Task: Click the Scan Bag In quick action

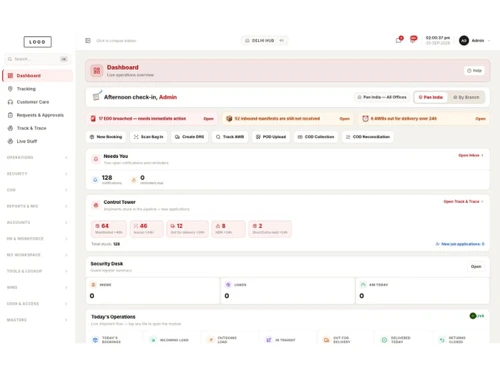Action: click(149, 137)
